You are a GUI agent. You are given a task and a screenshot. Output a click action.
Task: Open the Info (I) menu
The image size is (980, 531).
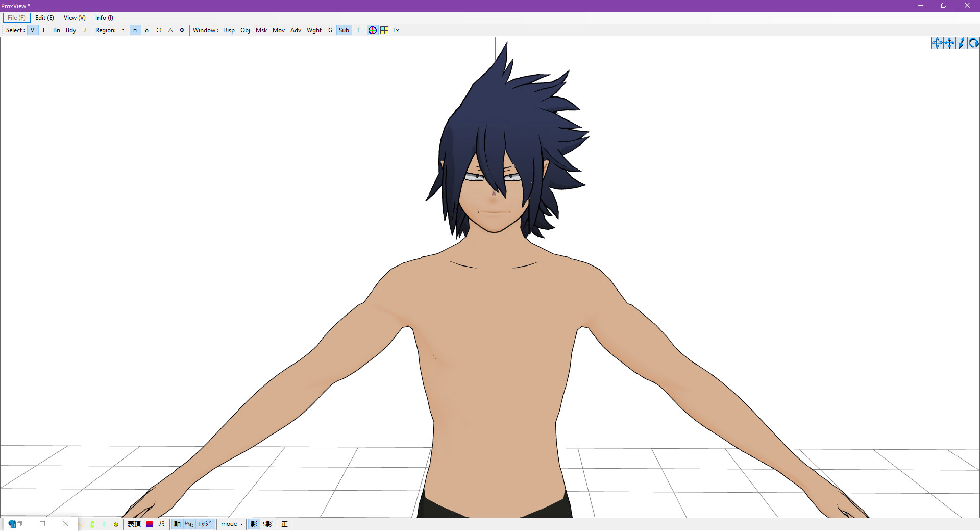pos(104,18)
